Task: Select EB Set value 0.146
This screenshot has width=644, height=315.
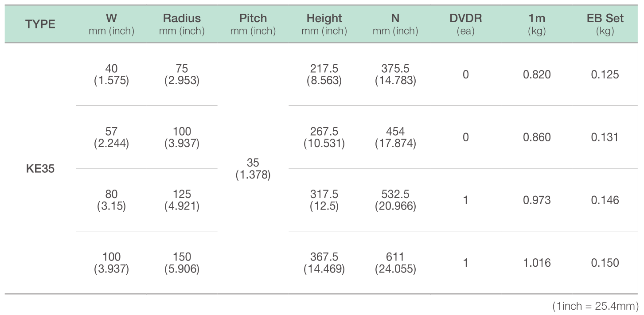Action: (605, 200)
